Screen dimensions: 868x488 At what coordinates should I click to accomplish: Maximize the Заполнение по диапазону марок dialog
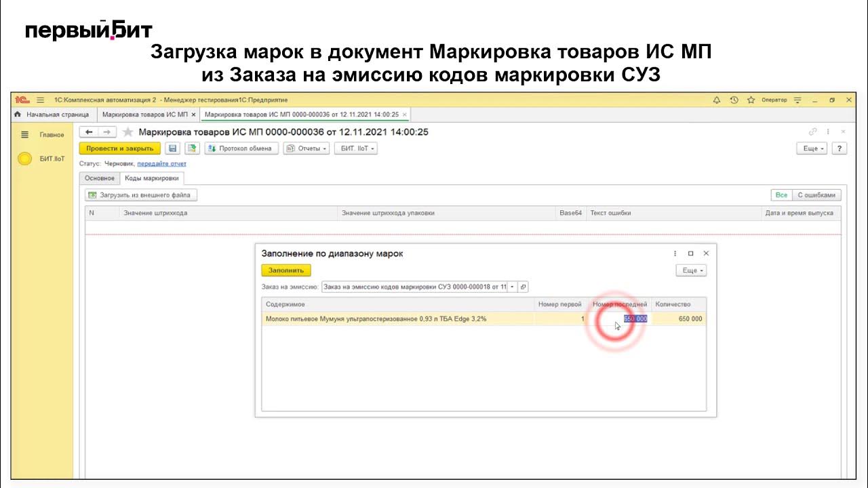click(x=691, y=253)
